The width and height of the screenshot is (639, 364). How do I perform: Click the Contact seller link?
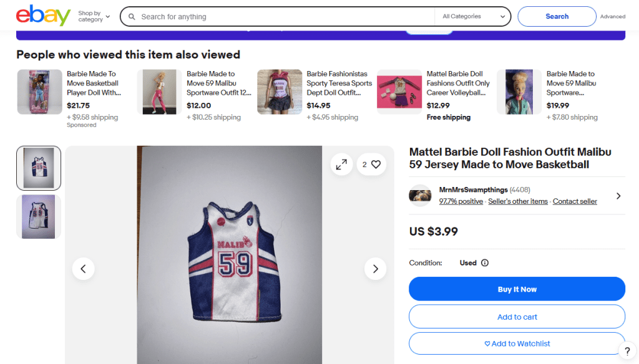click(x=575, y=201)
